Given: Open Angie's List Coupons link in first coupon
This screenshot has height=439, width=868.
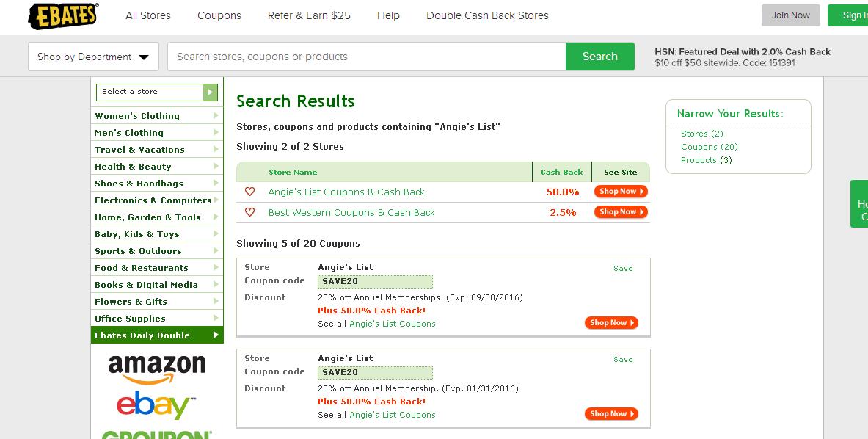Looking at the screenshot, I should tap(393, 324).
